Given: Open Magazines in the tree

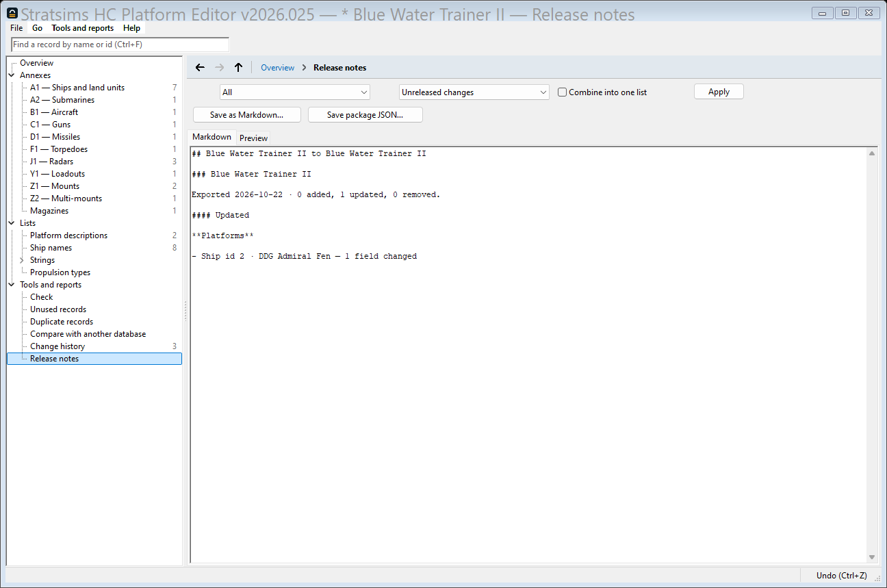Looking at the screenshot, I should 49,211.
